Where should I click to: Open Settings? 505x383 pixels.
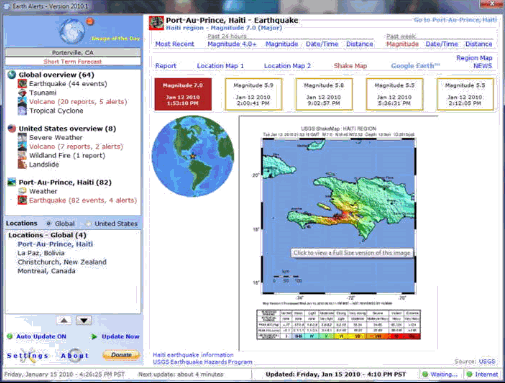click(28, 356)
